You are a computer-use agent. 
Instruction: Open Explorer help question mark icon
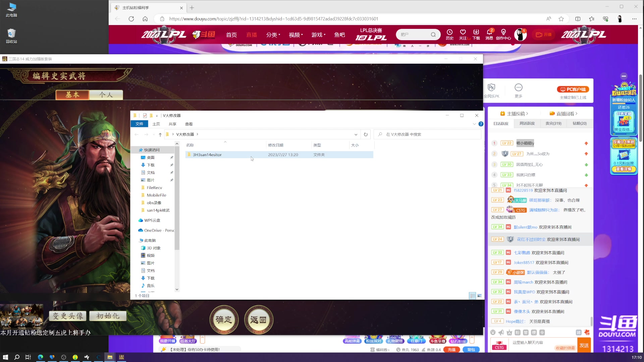pos(481,124)
